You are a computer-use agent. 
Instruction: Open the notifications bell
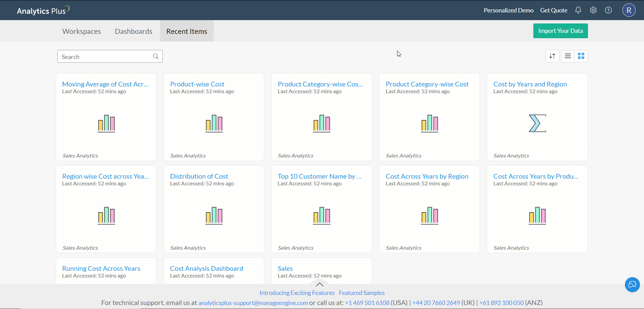point(578,10)
